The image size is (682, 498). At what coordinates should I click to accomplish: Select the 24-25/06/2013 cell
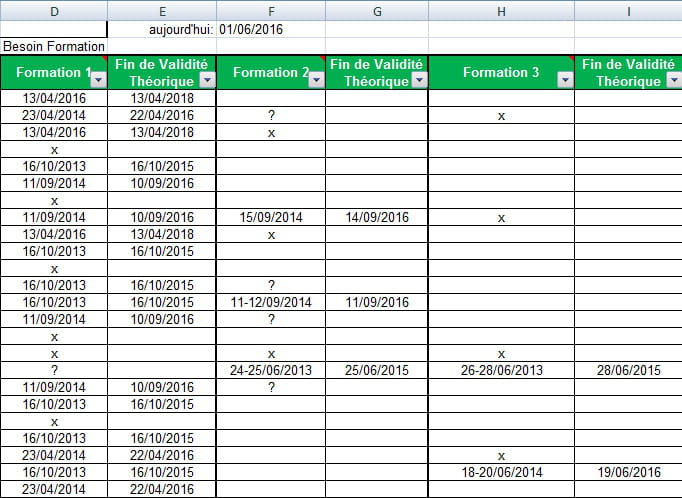271,370
